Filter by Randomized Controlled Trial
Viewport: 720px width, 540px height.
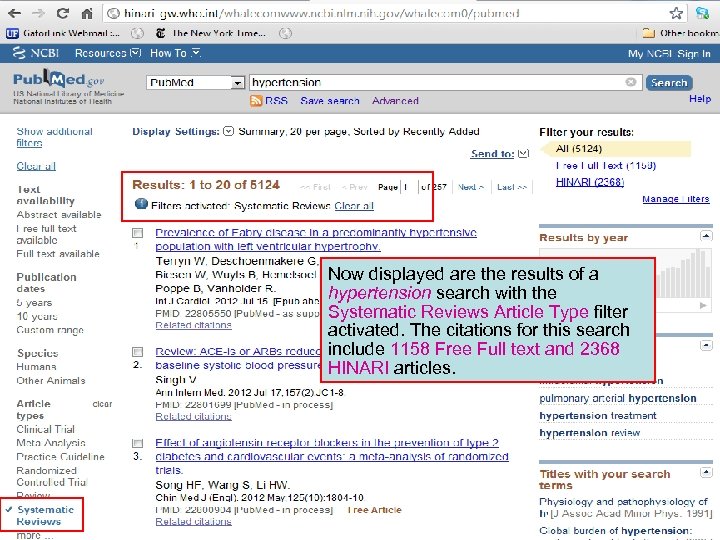click(51, 476)
